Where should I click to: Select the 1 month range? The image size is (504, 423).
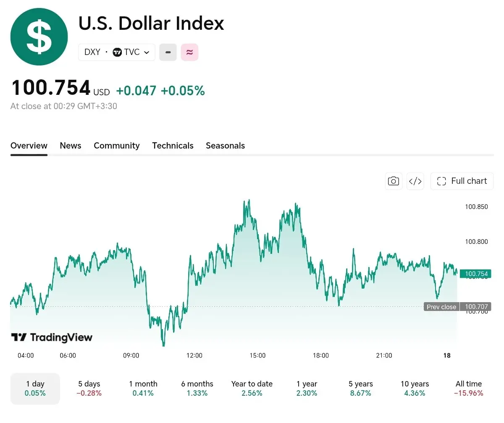143,389
